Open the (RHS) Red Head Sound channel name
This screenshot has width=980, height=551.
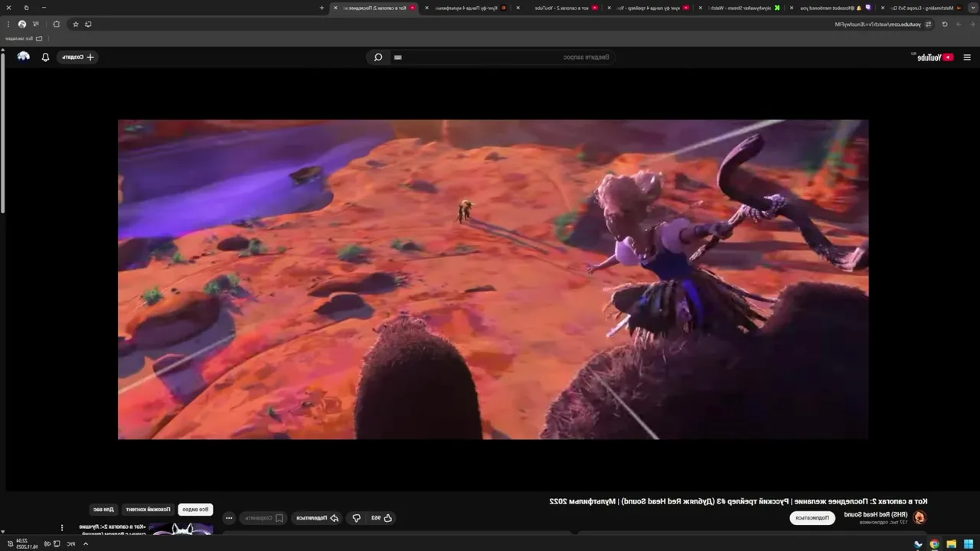click(x=875, y=515)
